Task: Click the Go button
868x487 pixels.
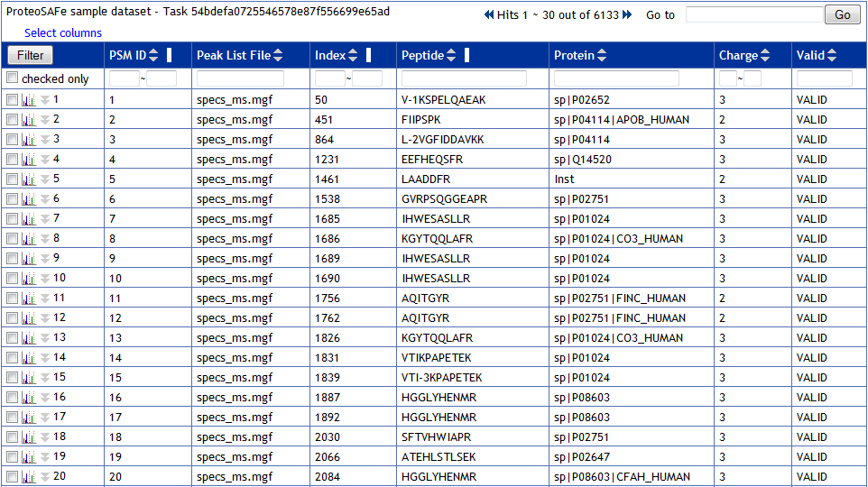Action: pyautogui.click(x=842, y=14)
